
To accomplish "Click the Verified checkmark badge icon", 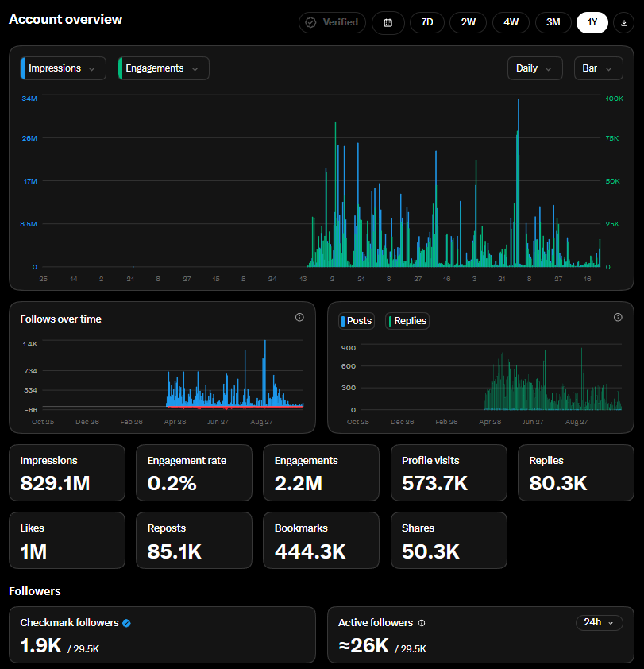I will 311,22.
